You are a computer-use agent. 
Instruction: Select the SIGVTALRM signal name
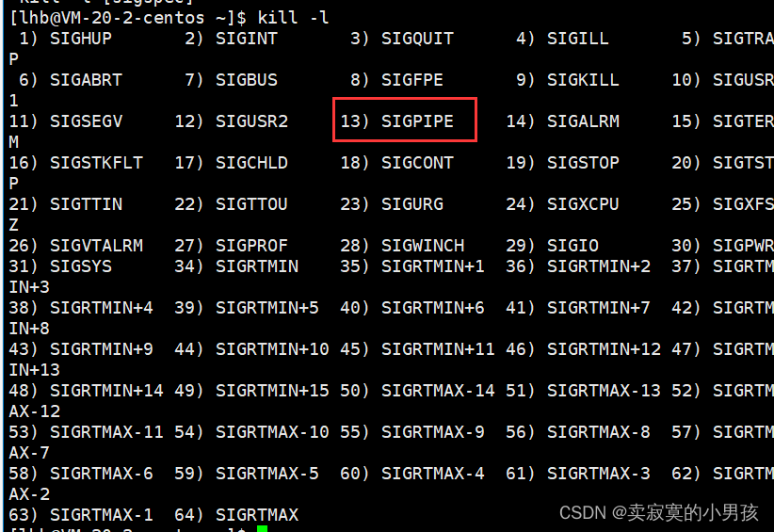click(x=96, y=246)
